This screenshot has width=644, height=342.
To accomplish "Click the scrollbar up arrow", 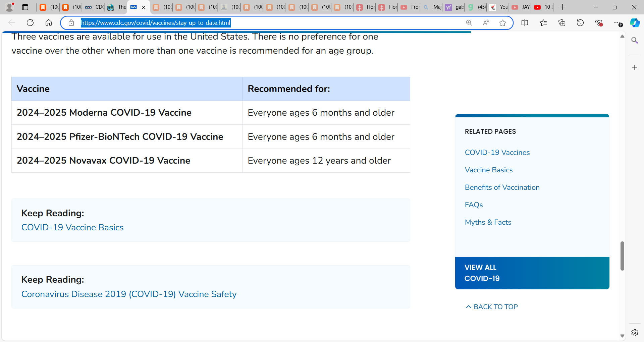I will click(x=622, y=36).
